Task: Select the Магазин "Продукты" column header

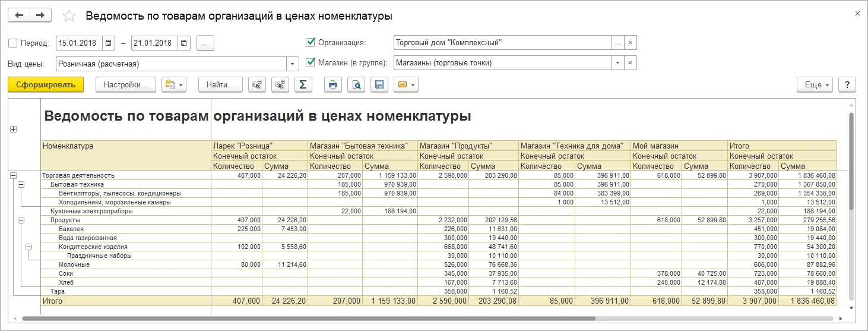Action: (468, 146)
